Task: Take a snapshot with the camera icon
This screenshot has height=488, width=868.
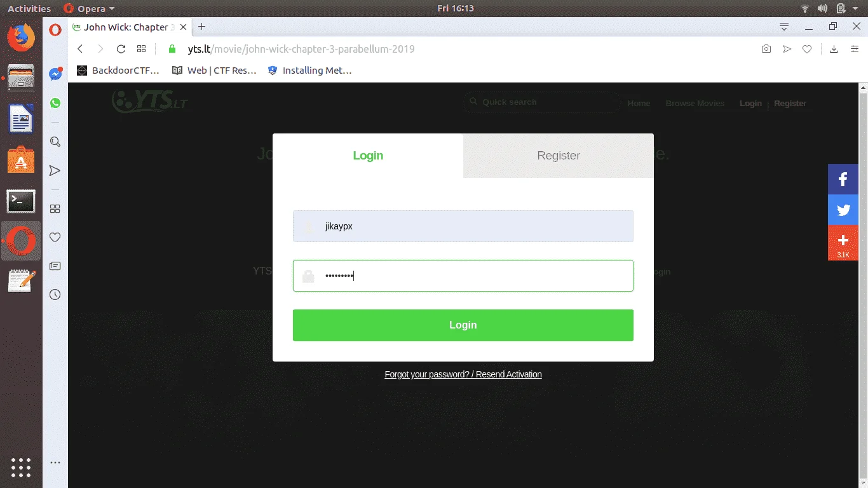Action: tap(766, 49)
